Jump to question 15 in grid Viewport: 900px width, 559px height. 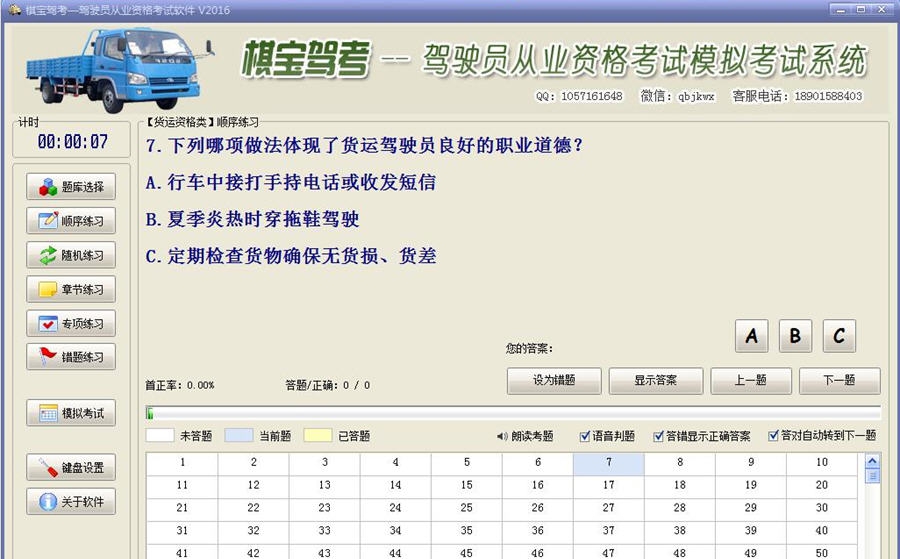tap(467, 486)
